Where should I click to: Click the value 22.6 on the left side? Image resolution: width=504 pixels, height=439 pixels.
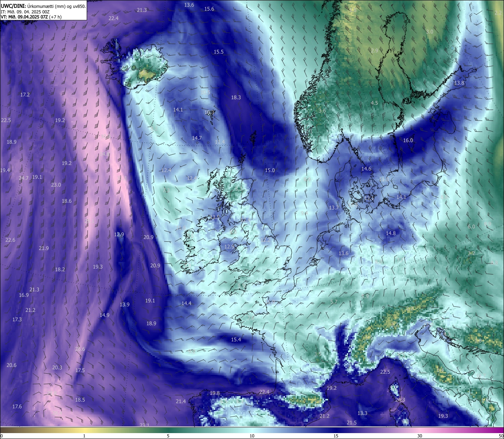[x=10, y=240]
